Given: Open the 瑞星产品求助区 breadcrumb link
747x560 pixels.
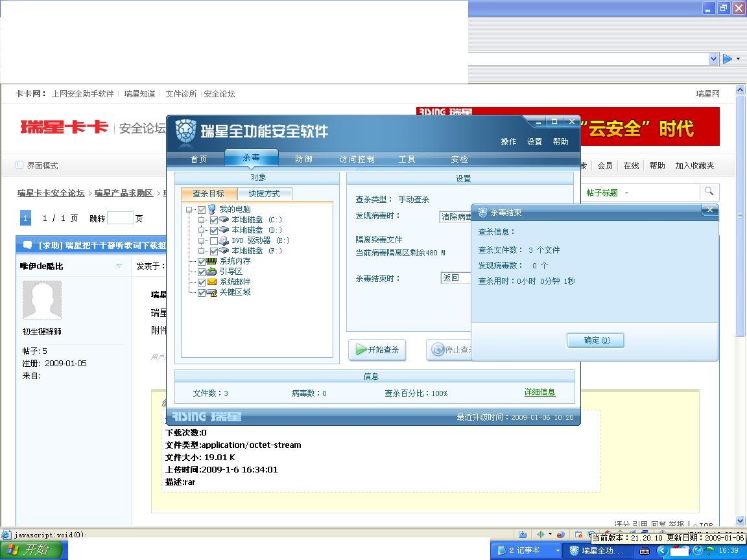Looking at the screenshot, I should click(x=124, y=193).
